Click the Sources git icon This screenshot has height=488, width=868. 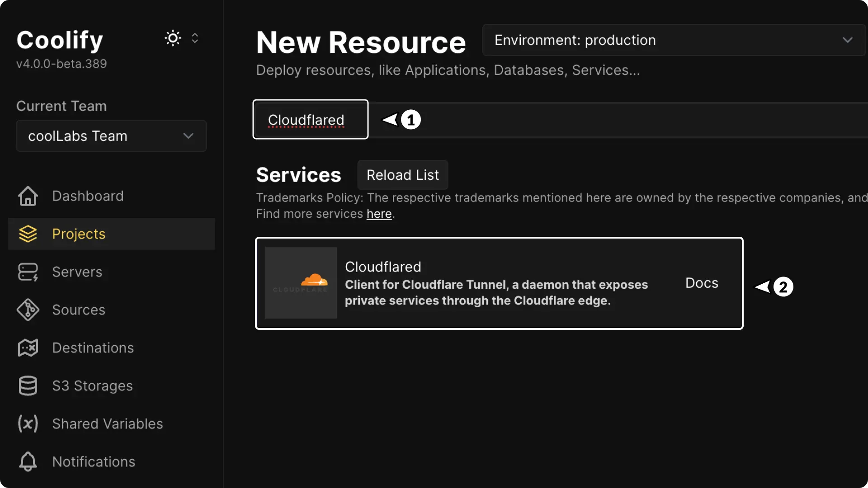coord(28,310)
